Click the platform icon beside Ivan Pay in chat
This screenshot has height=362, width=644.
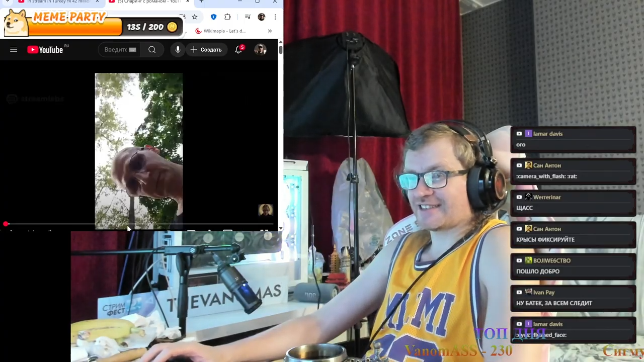click(x=519, y=292)
